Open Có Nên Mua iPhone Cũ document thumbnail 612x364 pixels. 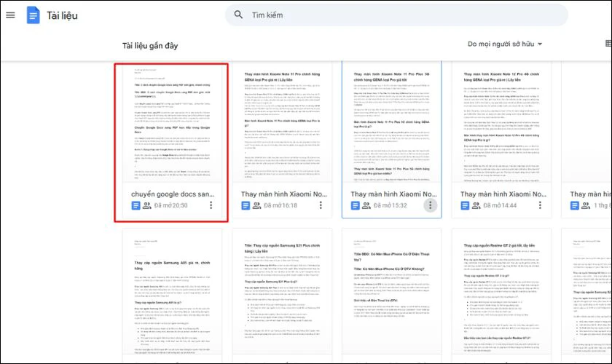392,292
